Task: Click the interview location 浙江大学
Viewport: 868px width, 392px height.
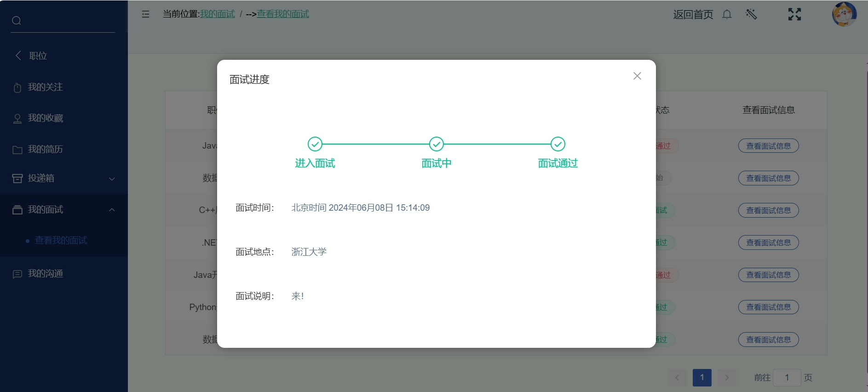Action: point(309,252)
